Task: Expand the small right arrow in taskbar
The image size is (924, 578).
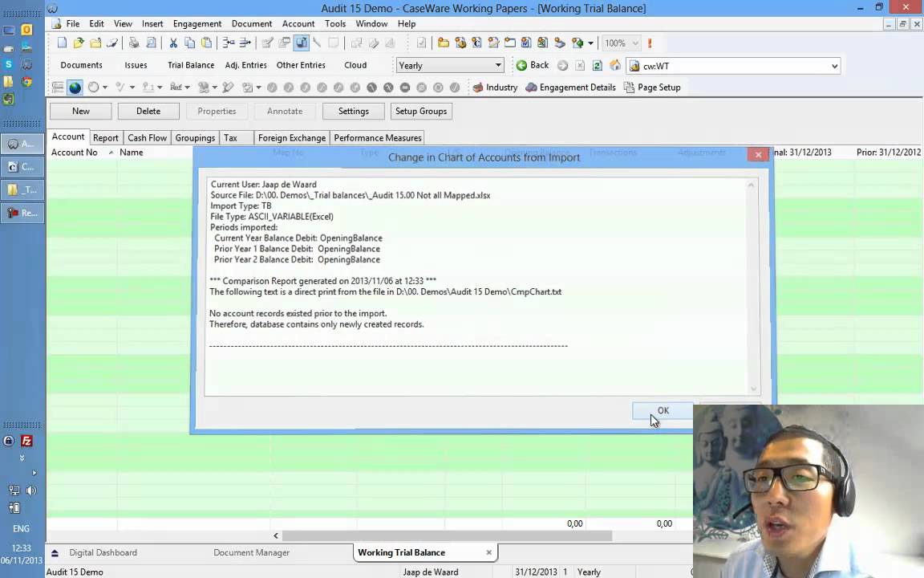Action: point(34,473)
